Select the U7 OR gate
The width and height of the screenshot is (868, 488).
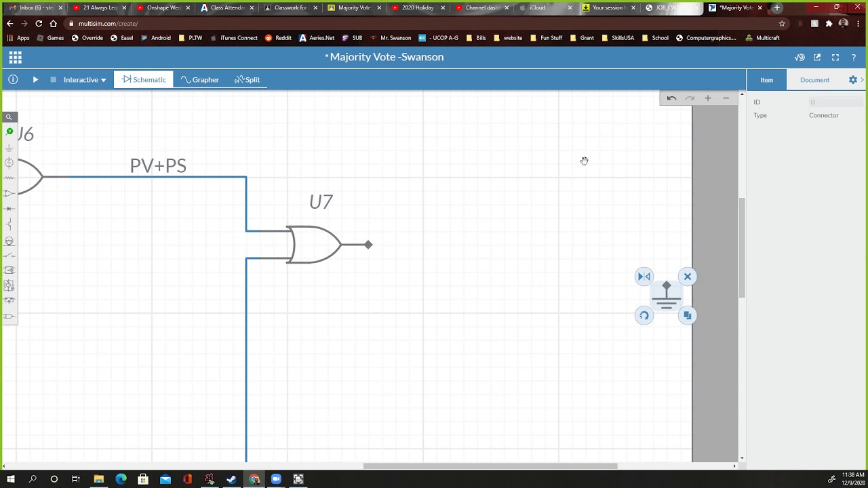point(314,245)
